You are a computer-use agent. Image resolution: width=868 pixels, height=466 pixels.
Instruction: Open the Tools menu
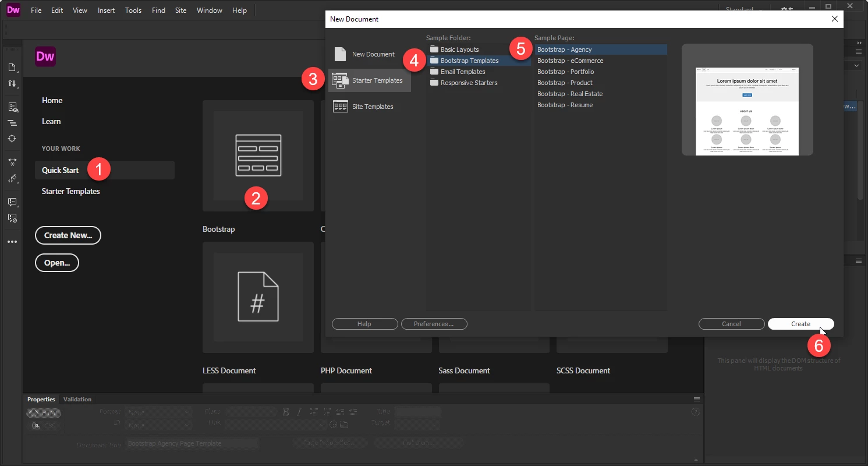click(x=133, y=10)
